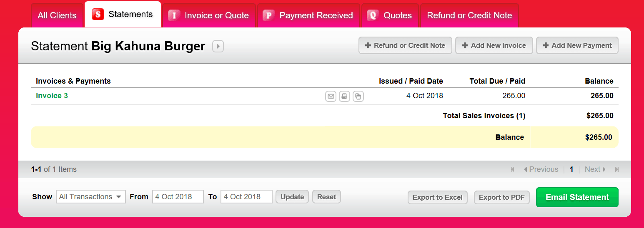644x228 pixels.
Task: Click the Q icon on Quotes tab
Action: pos(373,15)
